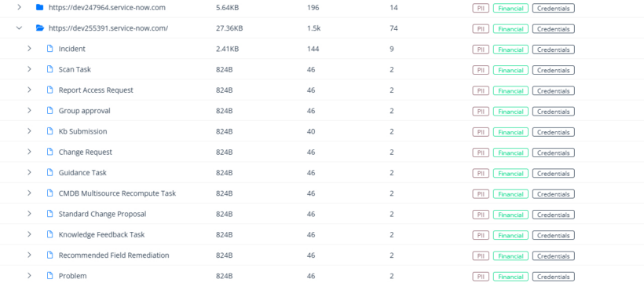The width and height of the screenshot is (644, 283).
Task: Collapse the dev255391.service-now.com folder
Action: [x=19, y=28]
